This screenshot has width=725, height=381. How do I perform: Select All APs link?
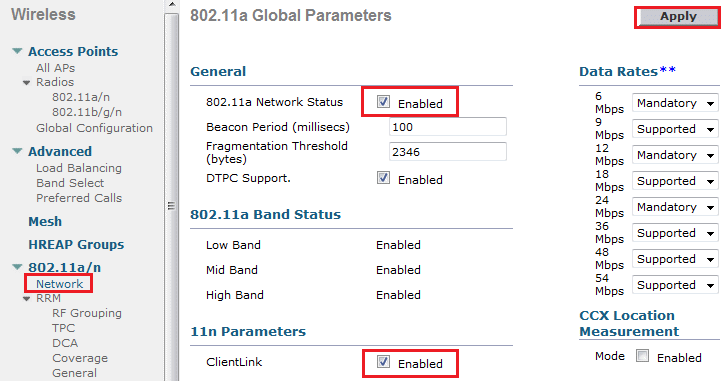pos(55,68)
